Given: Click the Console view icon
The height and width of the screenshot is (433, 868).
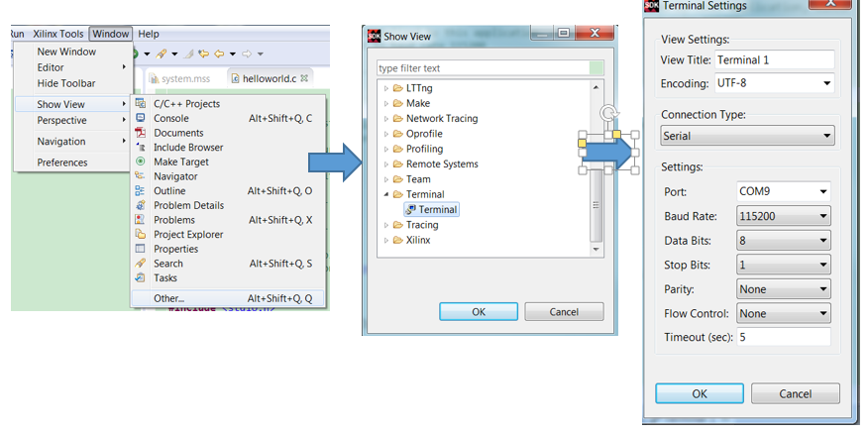Looking at the screenshot, I should tap(141, 118).
